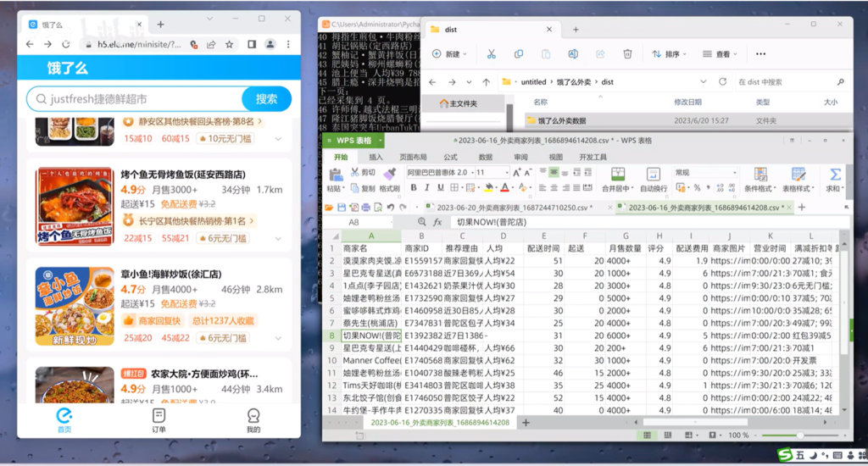Open the 数据 ribbon tab

point(486,158)
